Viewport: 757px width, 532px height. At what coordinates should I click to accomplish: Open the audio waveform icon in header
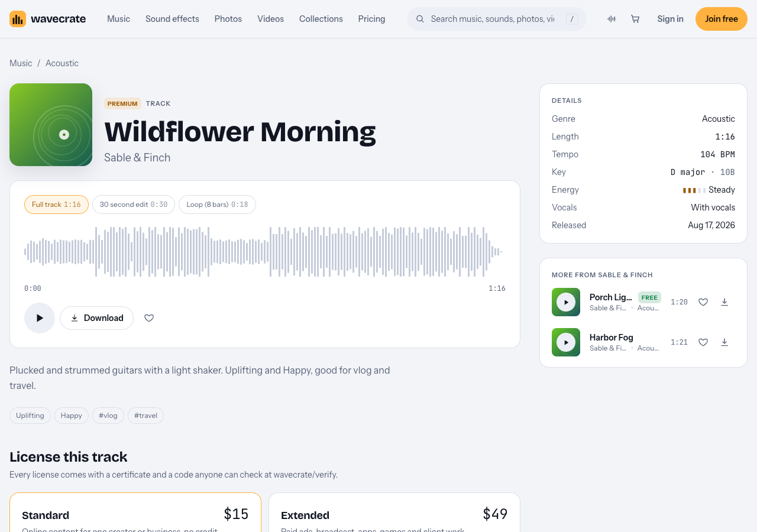click(612, 19)
